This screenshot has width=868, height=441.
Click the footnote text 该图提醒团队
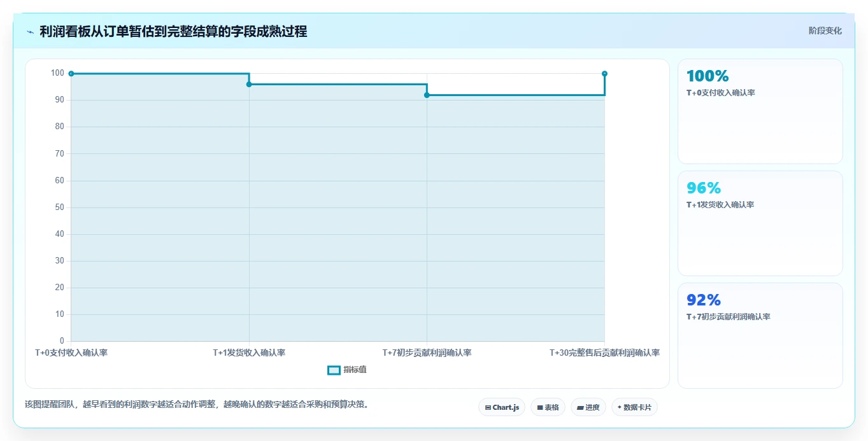pyautogui.click(x=196, y=404)
